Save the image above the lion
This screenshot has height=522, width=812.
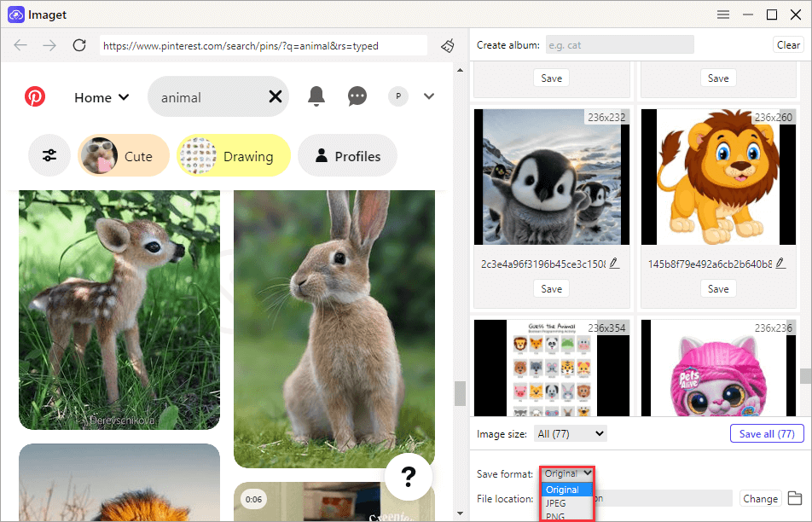tap(718, 78)
